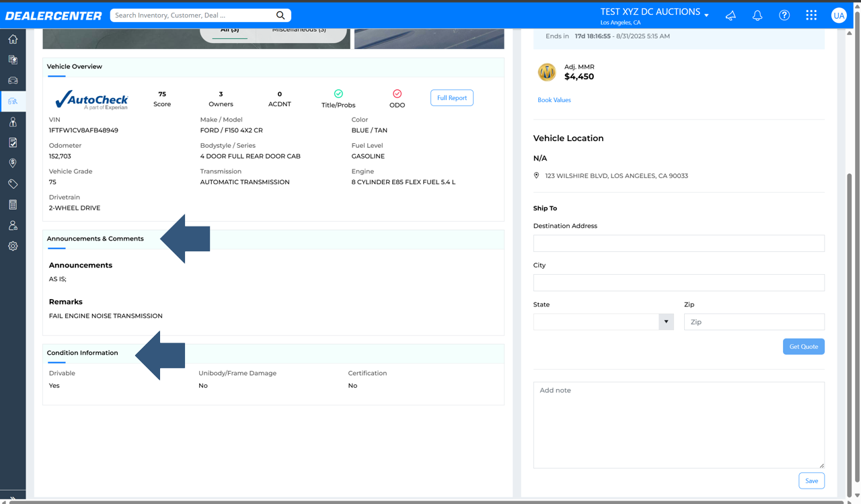The width and height of the screenshot is (861, 504).
Task: Open the calculator sidebar icon
Action: click(13, 205)
